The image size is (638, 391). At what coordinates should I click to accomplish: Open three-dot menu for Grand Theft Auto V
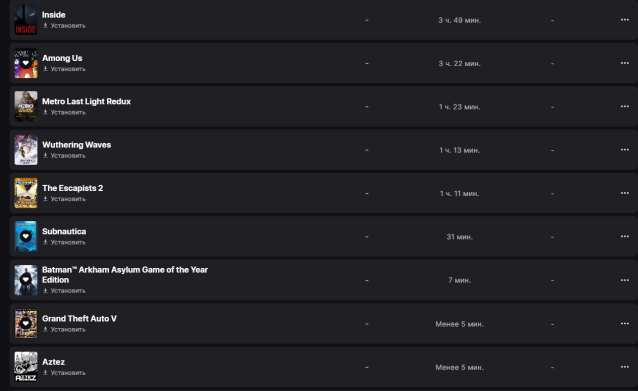(625, 323)
